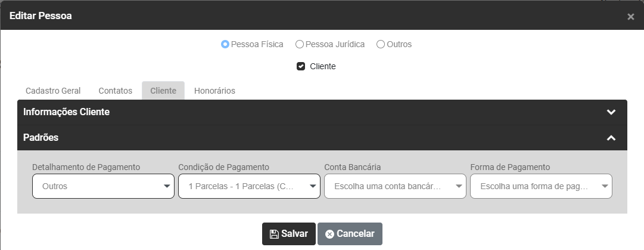
Task: Open the Forma de Pagamento dropdown
Action: coord(541,186)
